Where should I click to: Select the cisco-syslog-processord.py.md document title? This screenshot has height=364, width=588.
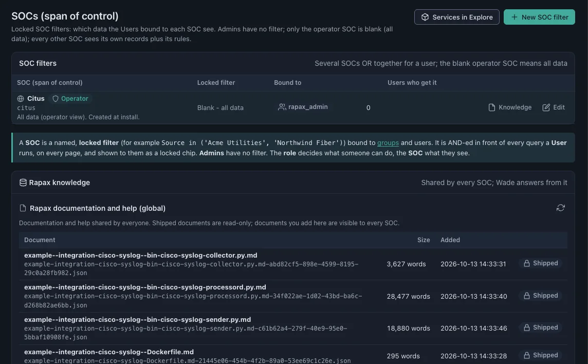coord(145,287)
